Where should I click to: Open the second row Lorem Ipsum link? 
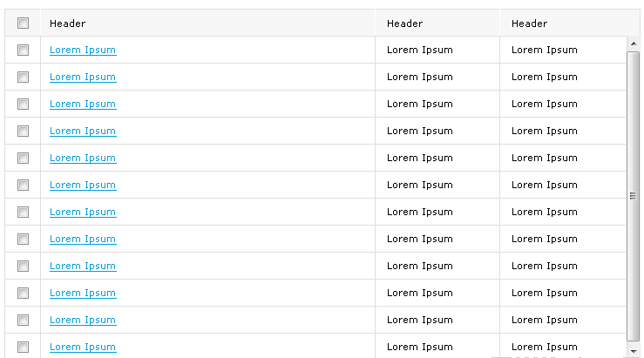83,78
